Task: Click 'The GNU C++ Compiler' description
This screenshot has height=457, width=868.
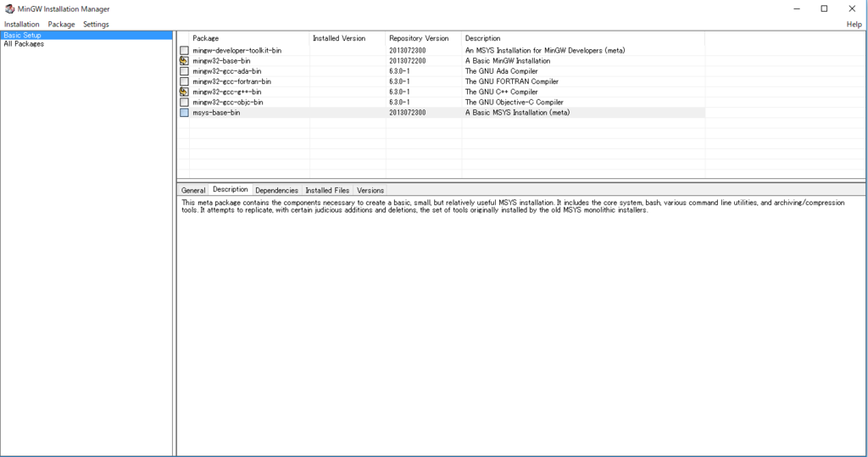Action: (502, 92)
